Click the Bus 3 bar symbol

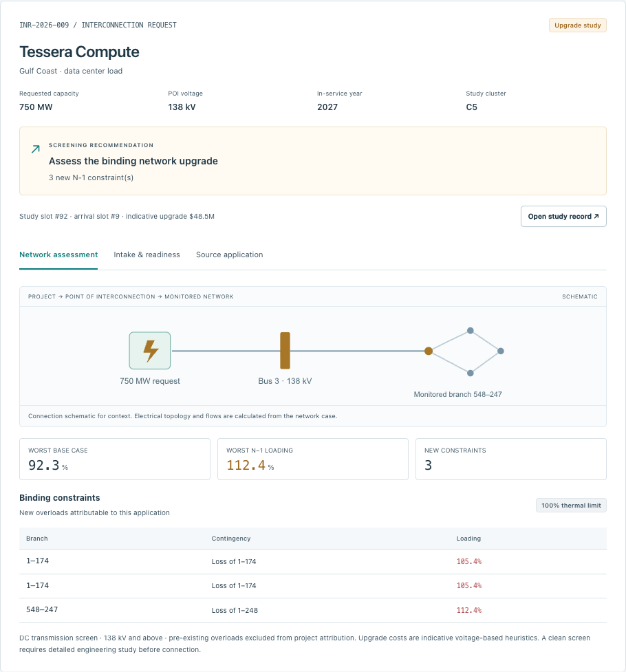point(285,351)
